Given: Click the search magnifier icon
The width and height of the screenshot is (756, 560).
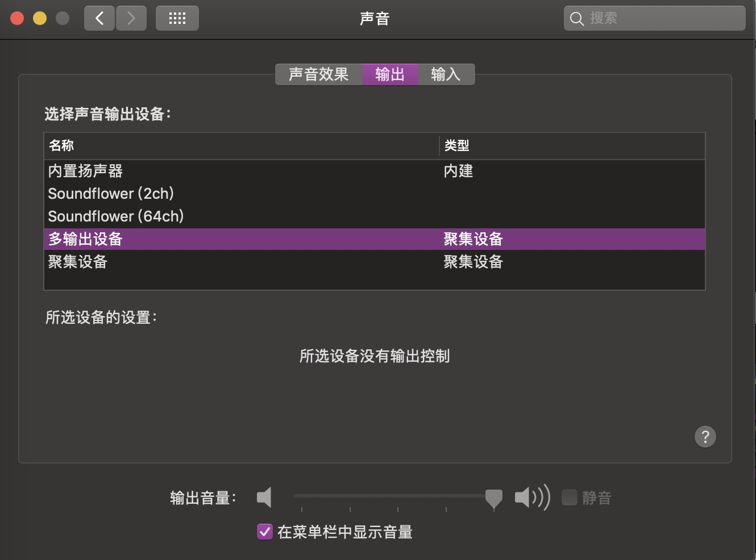Looking at the screenshot, I should [x=576, y=18].
